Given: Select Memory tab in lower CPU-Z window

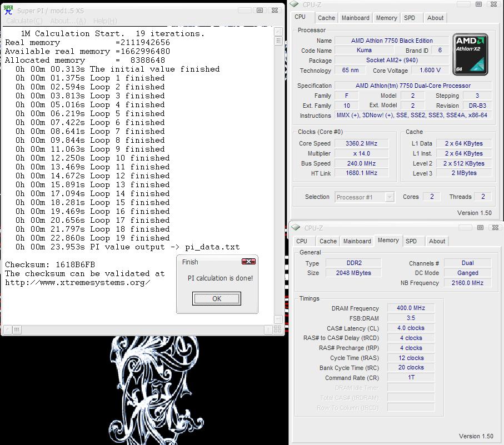Looking at the screenshot, I should (388, 241).
